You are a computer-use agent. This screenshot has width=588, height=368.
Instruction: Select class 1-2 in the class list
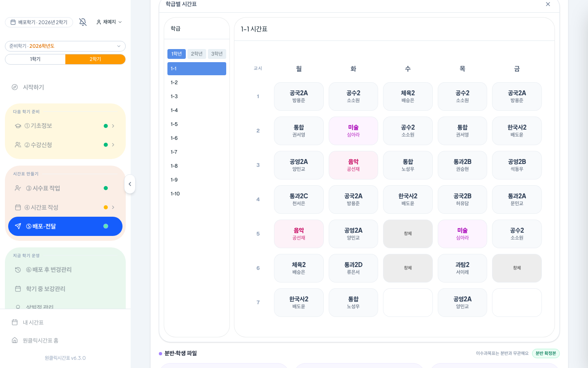[x=197, y=83]
